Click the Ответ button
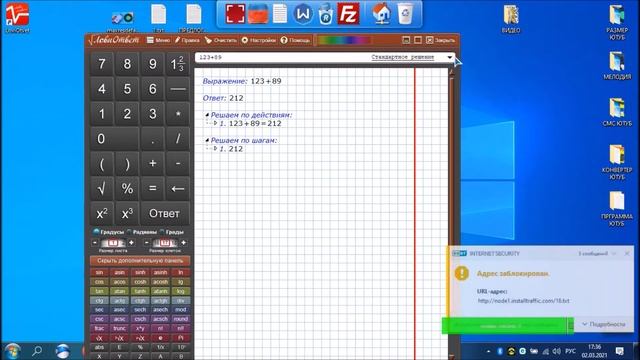640x360 pixels. pyautogui.click(x=165, y=213)
